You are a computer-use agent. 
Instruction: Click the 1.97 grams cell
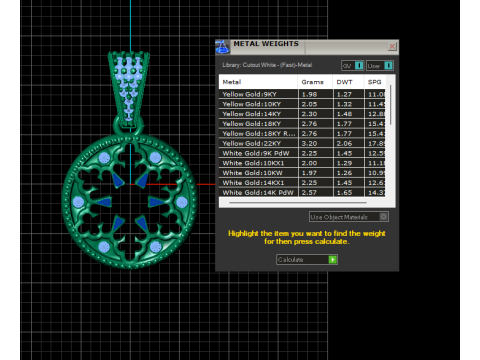point(316,173)
